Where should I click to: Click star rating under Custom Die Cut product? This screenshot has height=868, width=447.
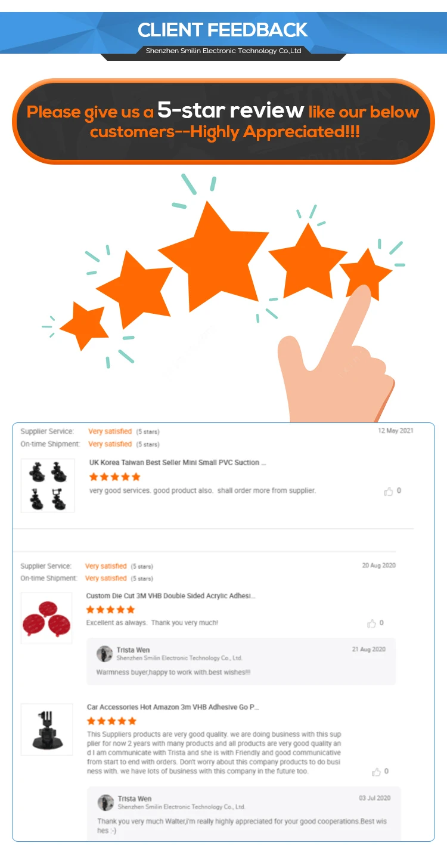pos(111,610)
